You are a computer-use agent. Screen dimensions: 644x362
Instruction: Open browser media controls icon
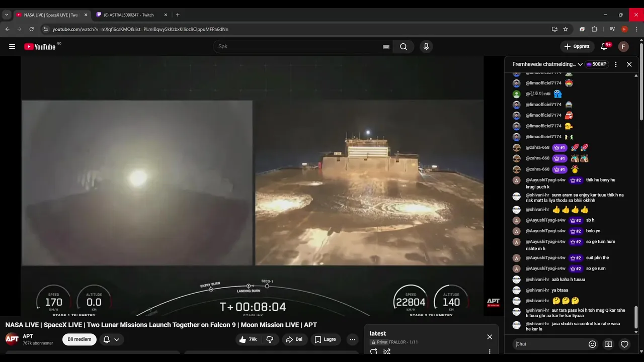612,29
